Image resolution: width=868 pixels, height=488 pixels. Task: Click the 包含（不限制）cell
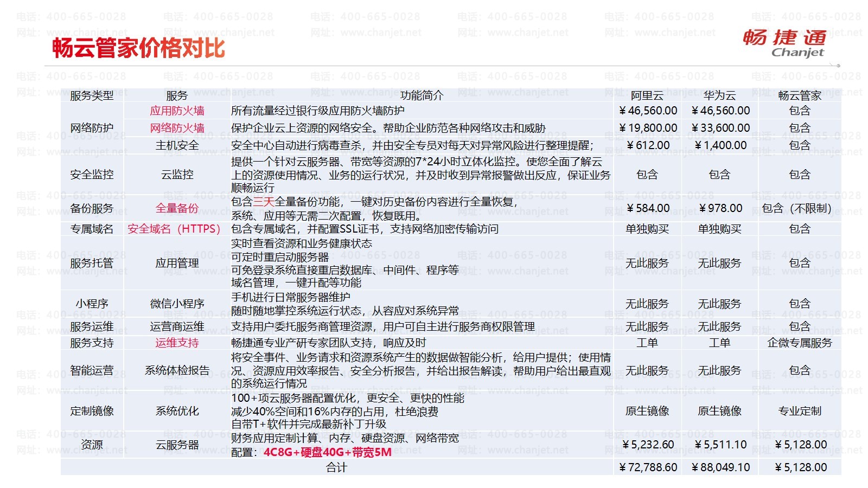click(x=796, y=209)
